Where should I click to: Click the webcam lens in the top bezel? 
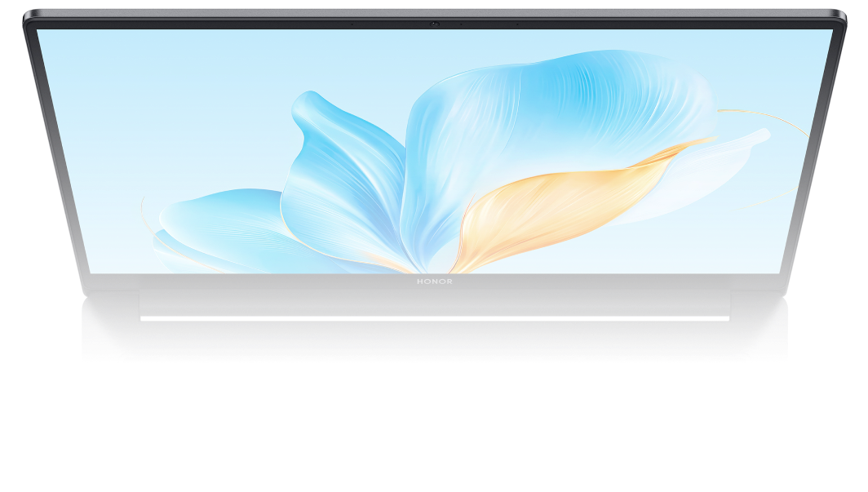pyautogui.click(x=435, y=24)
